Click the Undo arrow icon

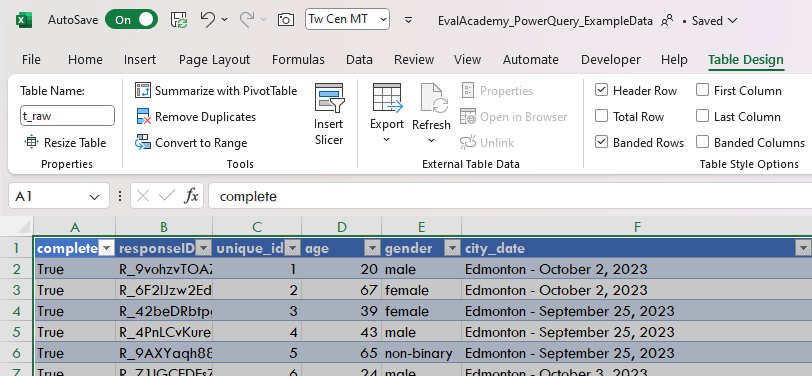pos(207,20)
